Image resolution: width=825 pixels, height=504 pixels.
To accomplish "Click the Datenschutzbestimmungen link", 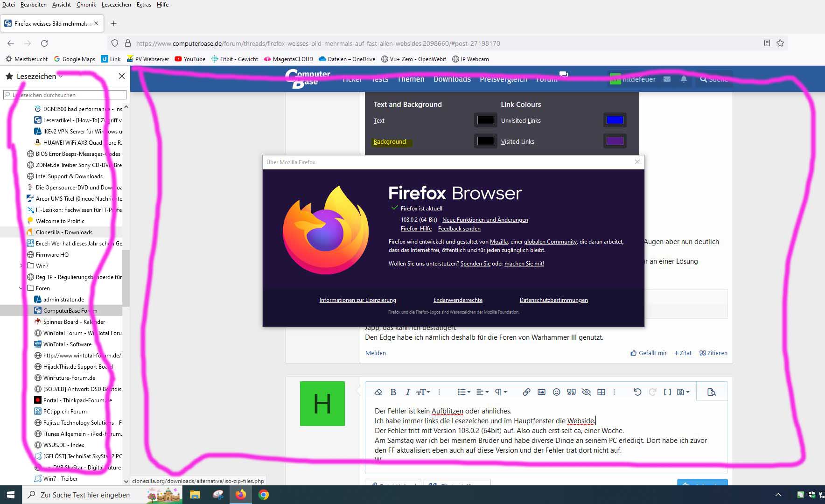I will pyautogui.click(x=554, y=300).
